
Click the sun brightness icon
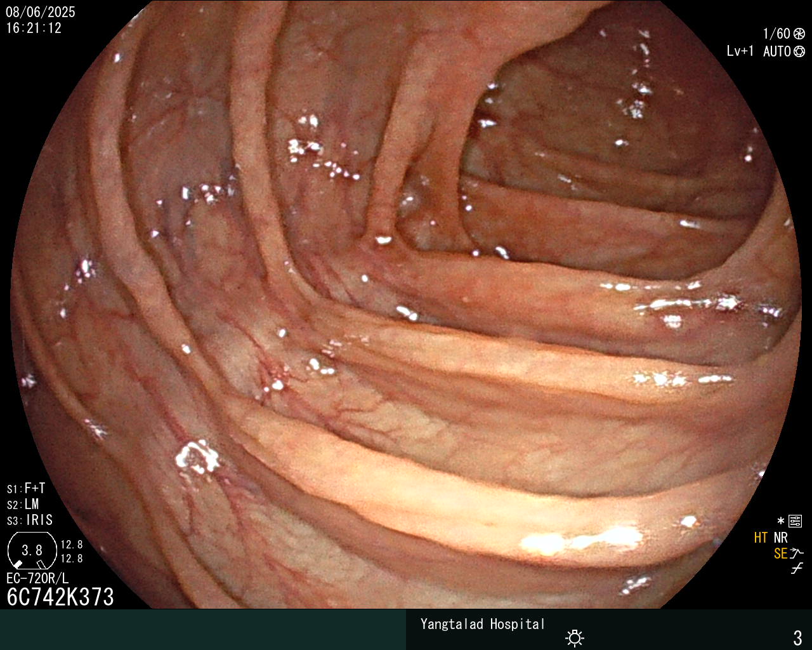575,637
